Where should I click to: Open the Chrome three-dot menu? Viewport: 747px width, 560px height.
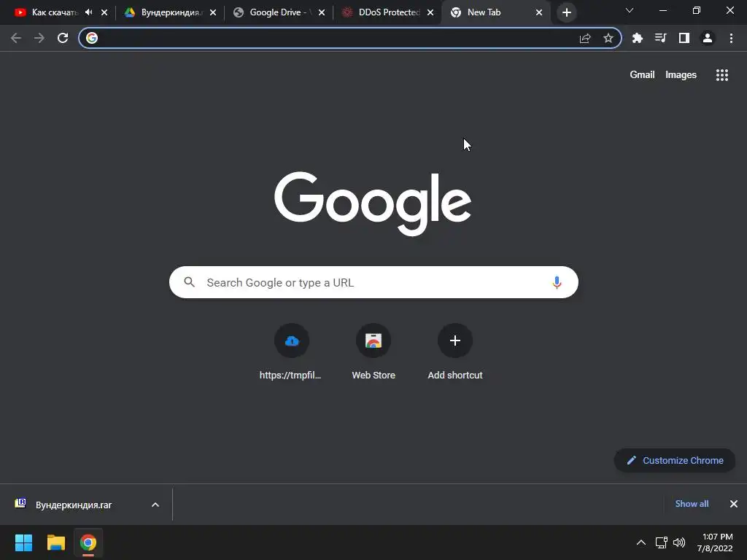click(731, 38)
